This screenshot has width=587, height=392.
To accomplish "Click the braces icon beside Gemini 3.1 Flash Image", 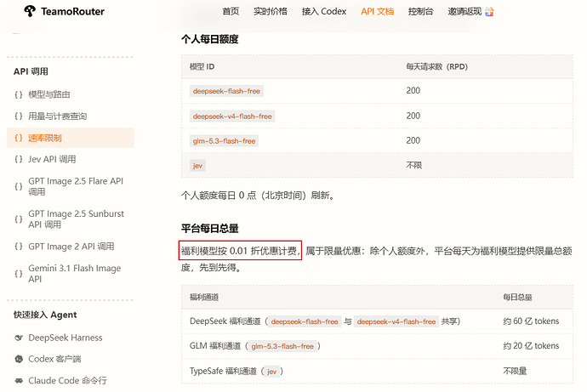I will pos(19,274).
